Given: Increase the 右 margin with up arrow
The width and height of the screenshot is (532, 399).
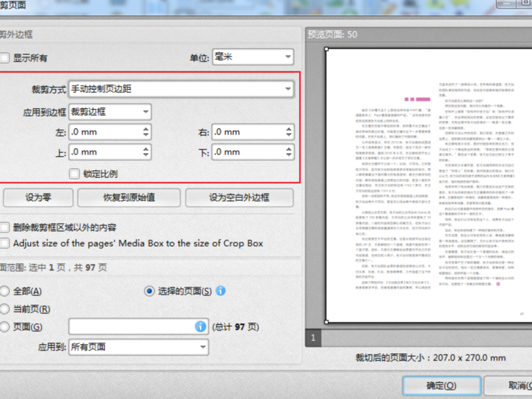Looking at the screenshot, I should (288, 129).
